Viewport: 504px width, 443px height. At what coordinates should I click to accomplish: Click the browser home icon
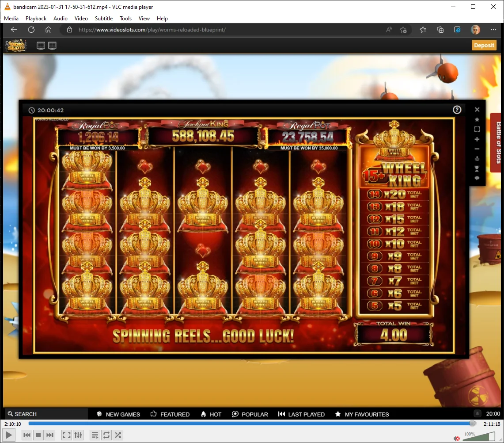click(49, 30)
